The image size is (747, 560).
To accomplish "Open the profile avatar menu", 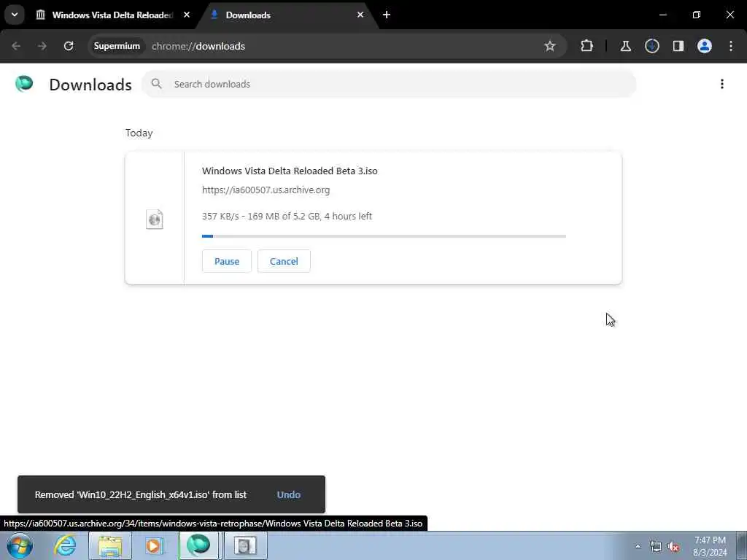I will [x=705, y=46].
